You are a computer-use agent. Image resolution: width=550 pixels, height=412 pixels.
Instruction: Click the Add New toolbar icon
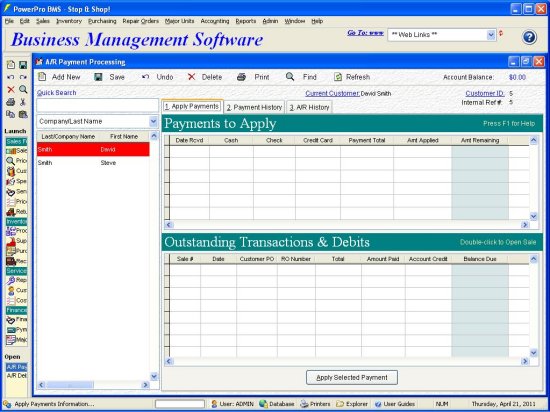(x=42, y=77)
